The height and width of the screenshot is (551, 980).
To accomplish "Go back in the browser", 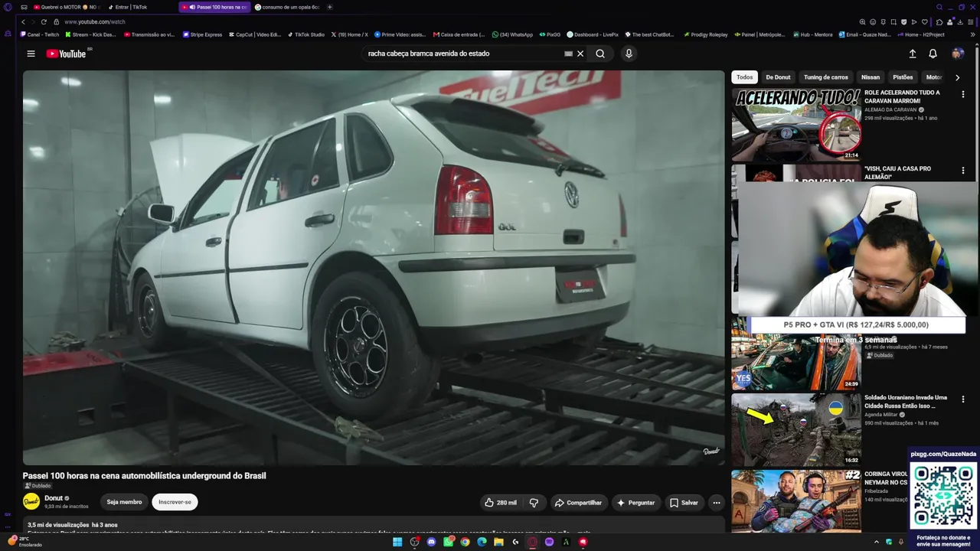I will [x=23, y=22].
